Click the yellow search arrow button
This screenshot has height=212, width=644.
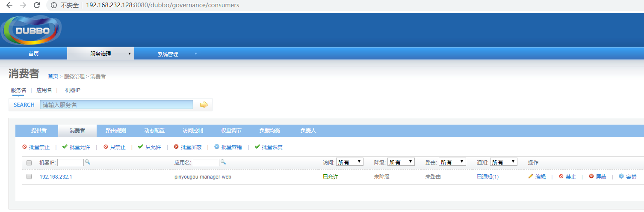click(x=204, y=105)
